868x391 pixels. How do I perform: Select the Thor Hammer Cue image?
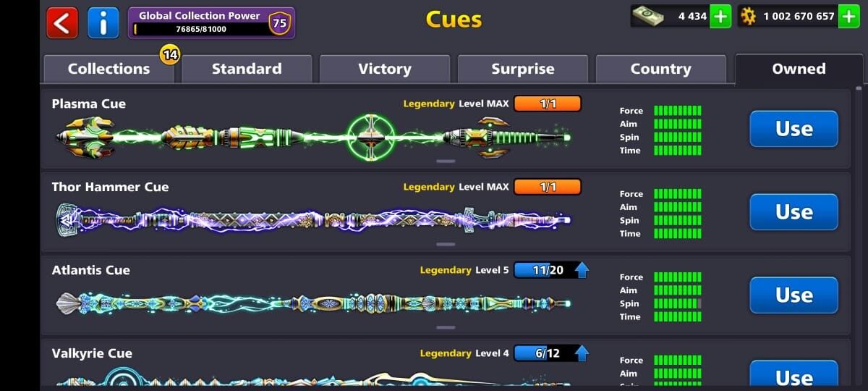tap(313, 219)
